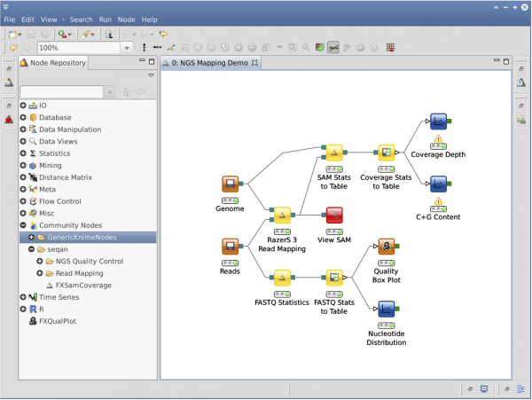Select the FASTQ Stats to Table node
532x400 pixels.
(334, 278)
